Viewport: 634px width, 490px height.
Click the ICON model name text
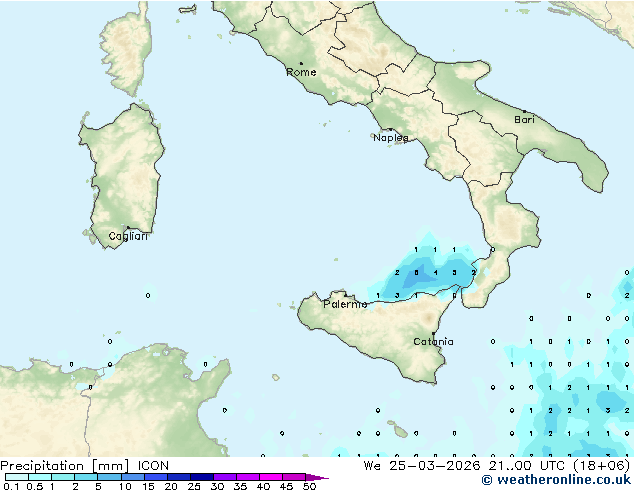pos(153,466)
